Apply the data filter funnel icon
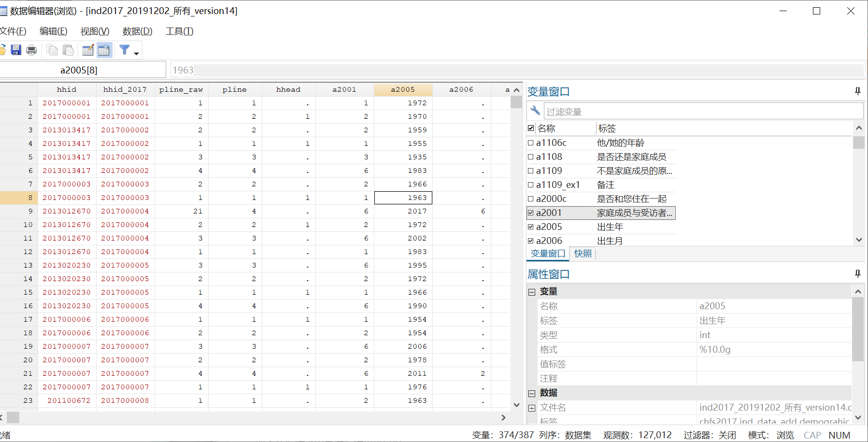The image size is (868, 442). tap(124, 50)
